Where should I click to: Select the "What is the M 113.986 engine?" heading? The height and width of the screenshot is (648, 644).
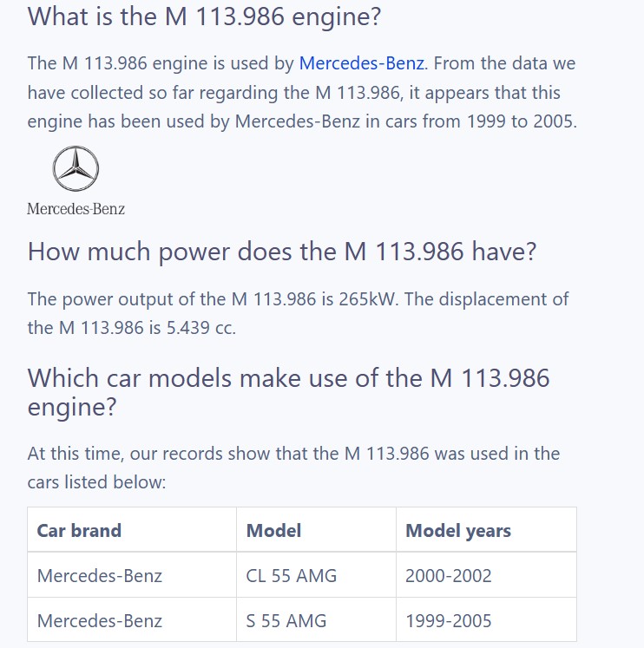click(x=204, y=17)
